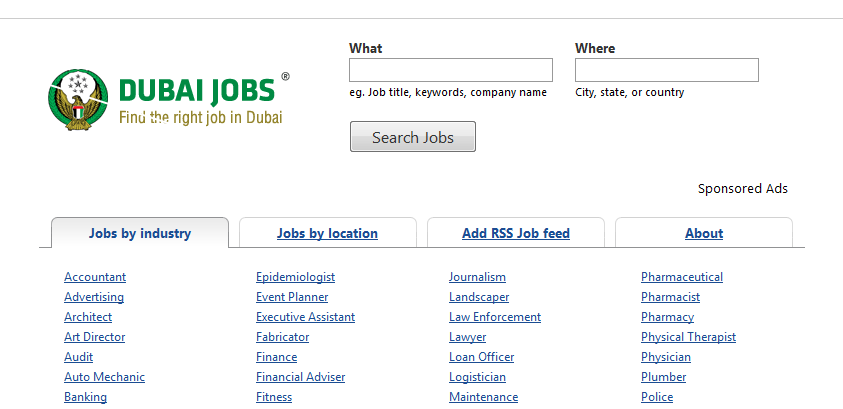Screen dimensions: 843x409
Task: Click the Search Jobs button
Action: pyautogui.click(x=413, y=137)
